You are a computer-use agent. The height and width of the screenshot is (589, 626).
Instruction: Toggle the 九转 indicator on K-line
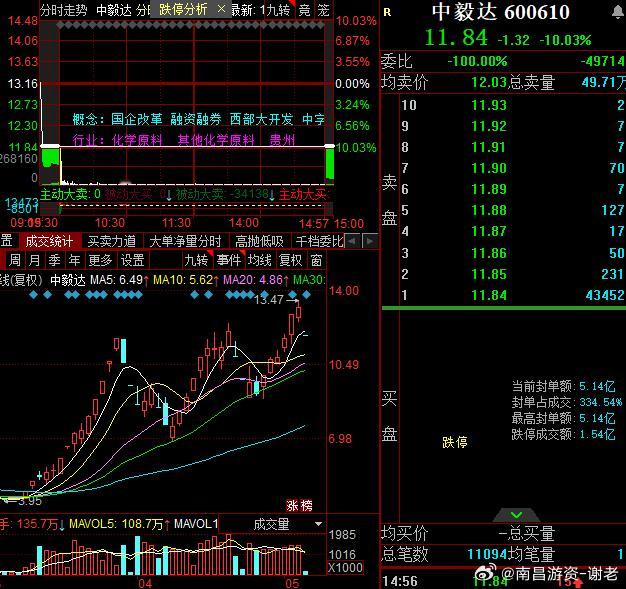[x=196, y=260]
